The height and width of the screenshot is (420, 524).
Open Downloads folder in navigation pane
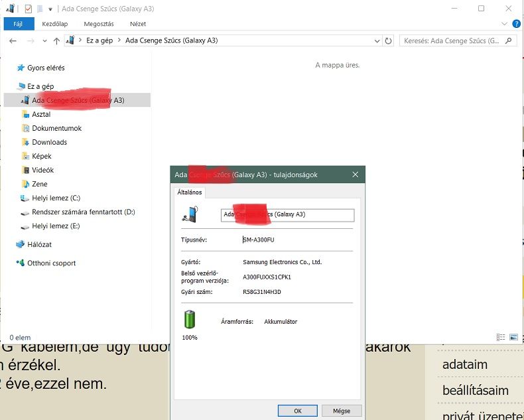(x=50, y=142)
